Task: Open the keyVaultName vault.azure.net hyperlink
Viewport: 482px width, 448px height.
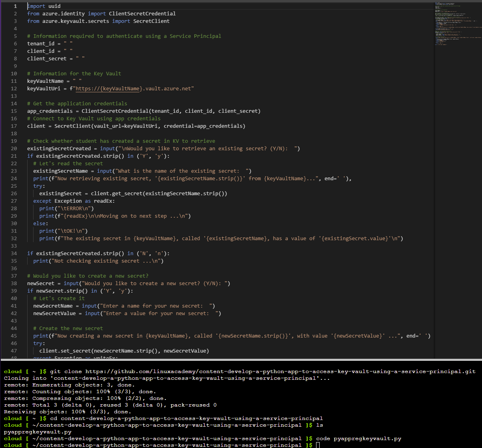Action: click(x=107, y=88)
